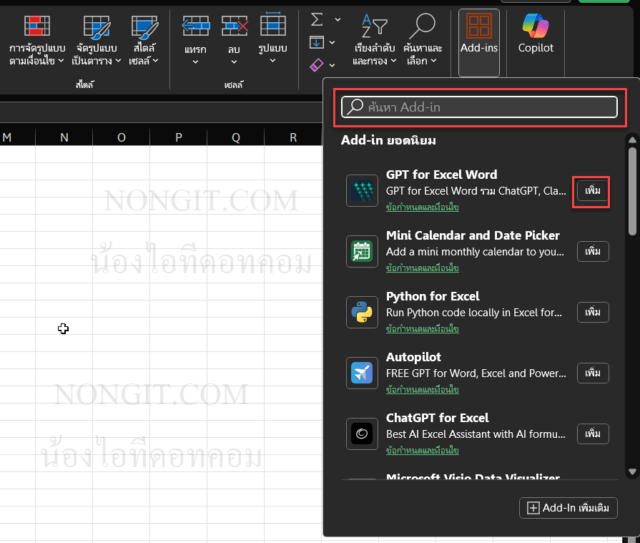Image resolution: width=640 pixels, height=543 pixels.
Task: Select column R header
Action: (293, 138)
